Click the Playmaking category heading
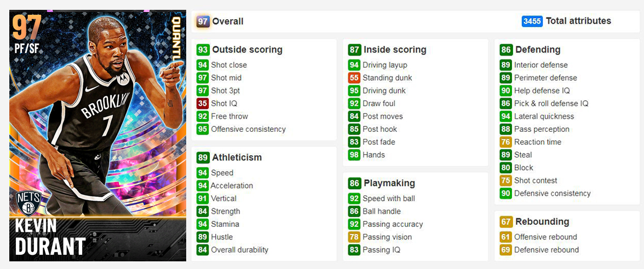644x269 pixels. pos(389,183)
